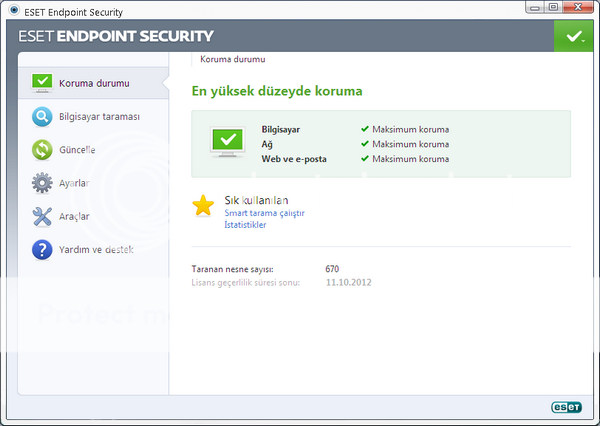Click the license expiry date 11.10.2012
The image size is (600, 426).
[349, 282]
